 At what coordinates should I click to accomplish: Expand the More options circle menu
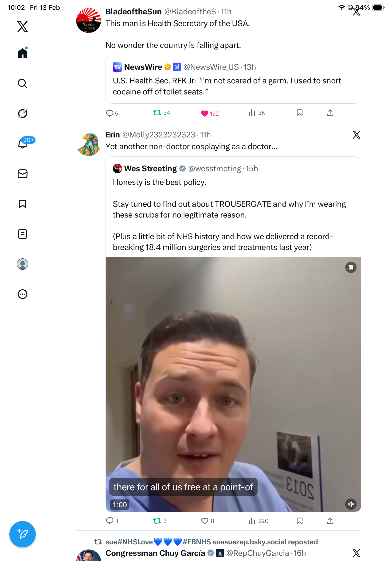click(23, 294)
